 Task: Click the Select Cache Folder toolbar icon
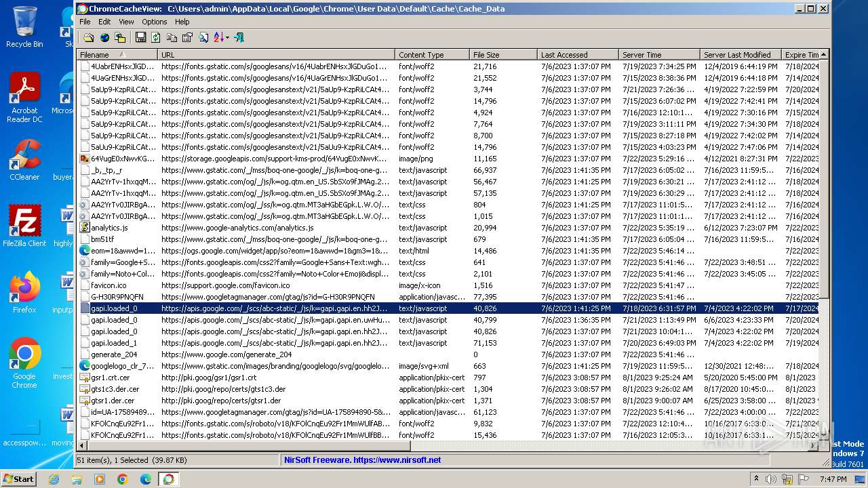coord(89,38)
